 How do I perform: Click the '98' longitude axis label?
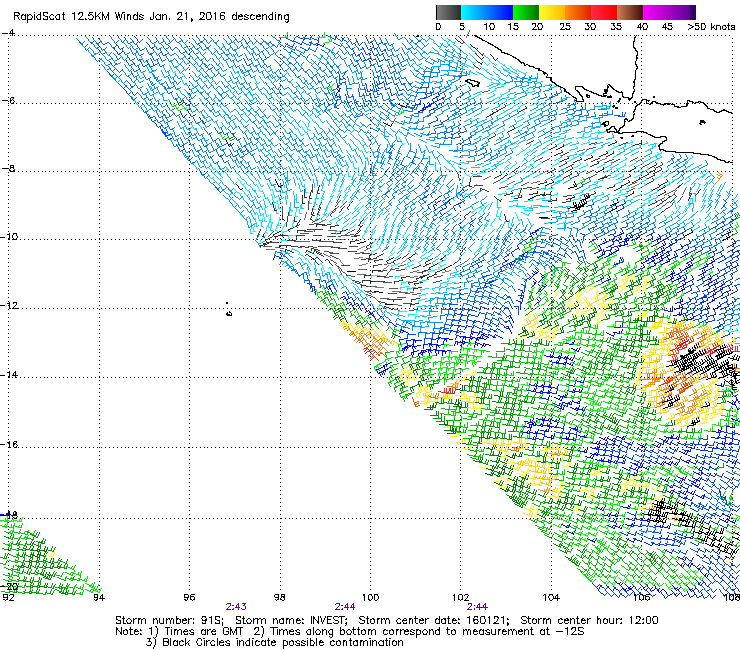(x=279, y=598)
